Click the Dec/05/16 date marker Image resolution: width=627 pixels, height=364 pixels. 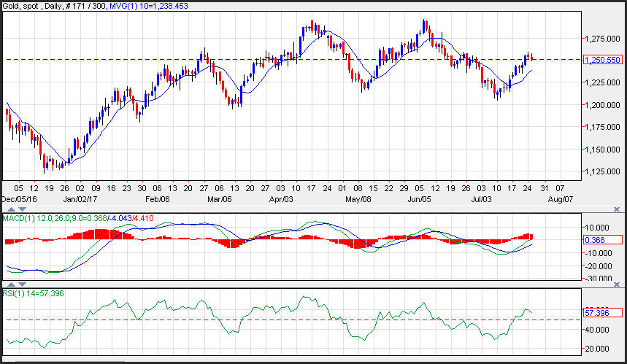[18, 198]
